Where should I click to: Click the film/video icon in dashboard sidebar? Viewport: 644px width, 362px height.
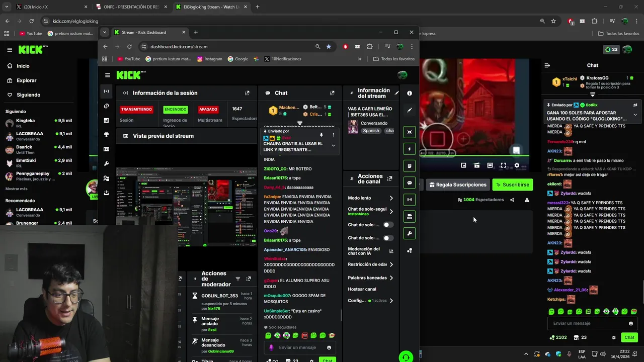pyautogui.click(x=106, y=149)
